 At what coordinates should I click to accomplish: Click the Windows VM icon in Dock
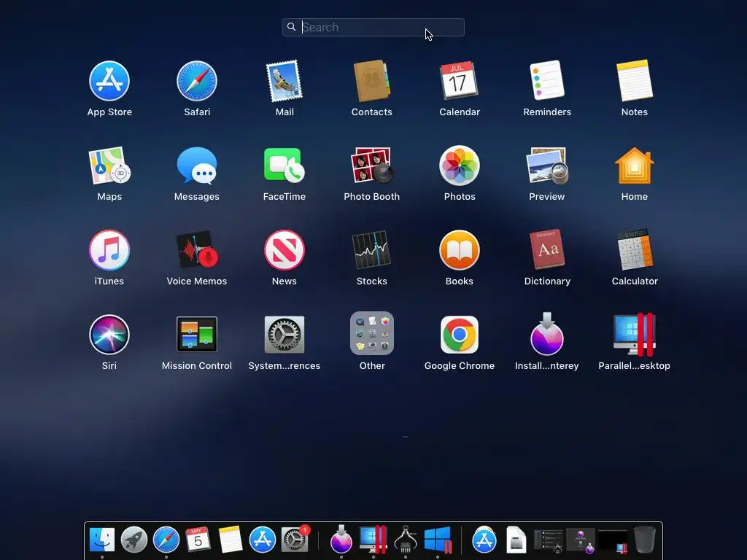(x=438, y=540)
